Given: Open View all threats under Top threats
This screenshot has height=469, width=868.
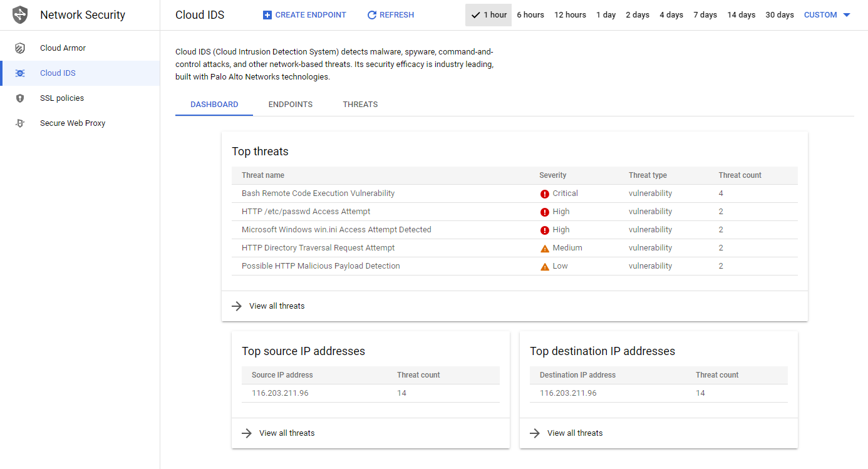Looking at the screenshot, I should point(277,306).
